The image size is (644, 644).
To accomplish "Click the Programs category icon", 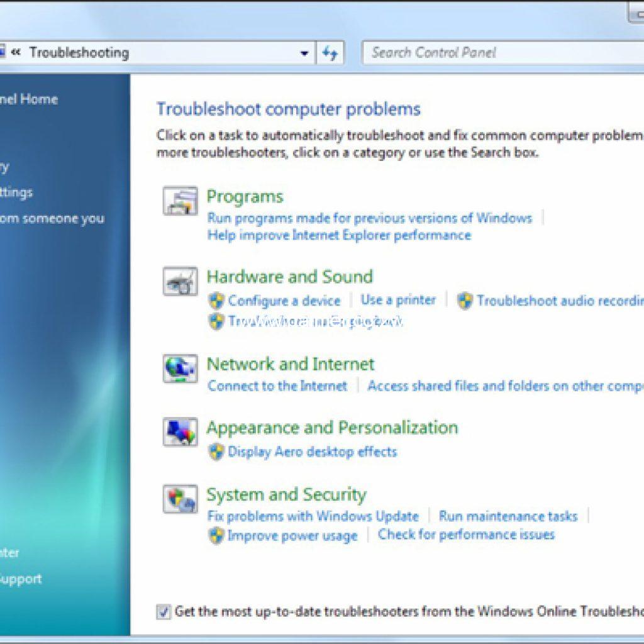I will pyautogui.click(x=180, y=201).
